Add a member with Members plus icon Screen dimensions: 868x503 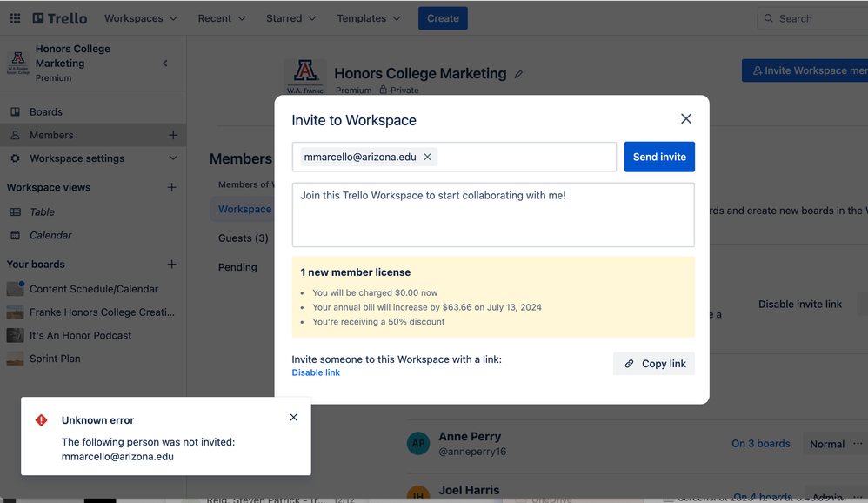pyautogui.click(x=173, y=135)
